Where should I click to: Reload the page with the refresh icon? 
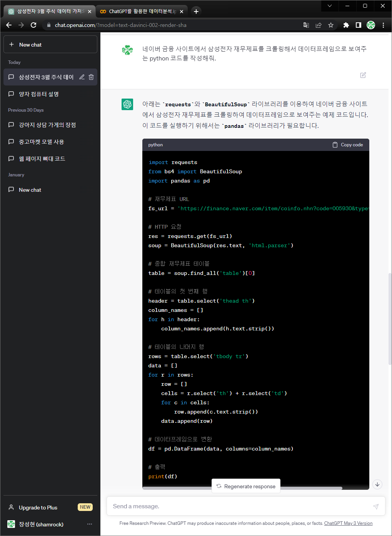[33, 25]
